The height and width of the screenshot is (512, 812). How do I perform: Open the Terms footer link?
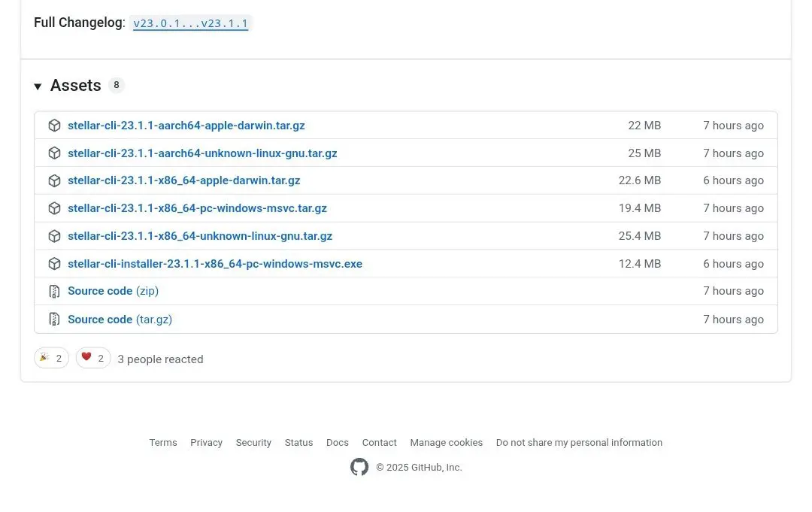click(x=163, y=443)
